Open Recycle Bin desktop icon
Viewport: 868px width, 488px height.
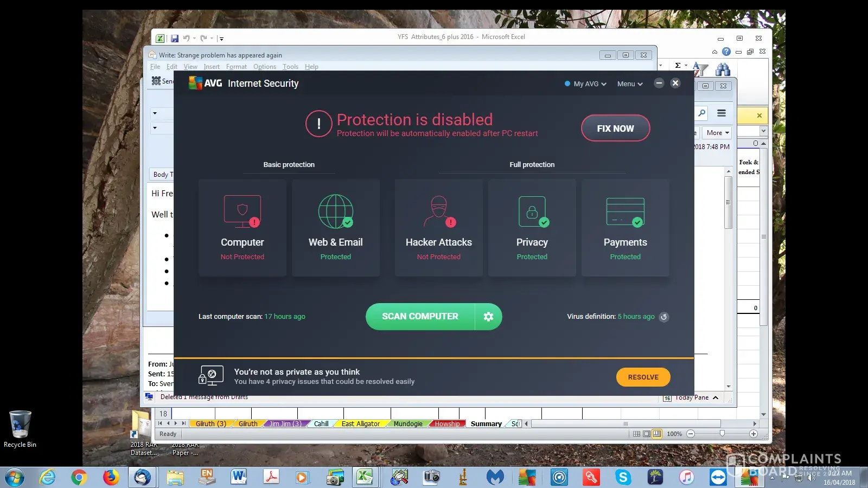coord(20,429)
